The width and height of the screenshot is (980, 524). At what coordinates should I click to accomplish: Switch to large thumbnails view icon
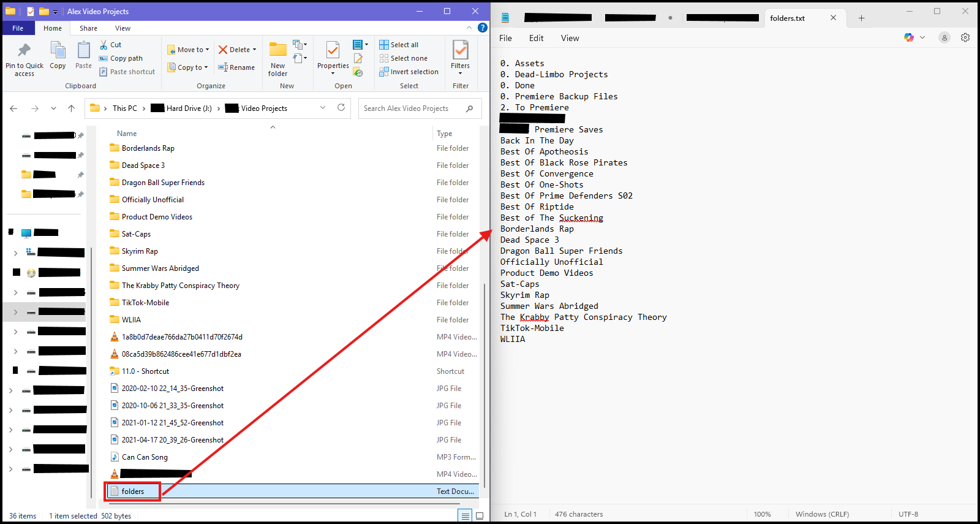[x=480, y=516]
